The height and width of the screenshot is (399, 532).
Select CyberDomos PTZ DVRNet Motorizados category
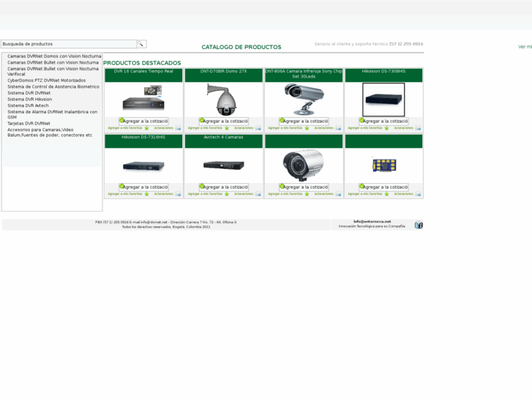(x=47, y=81)
